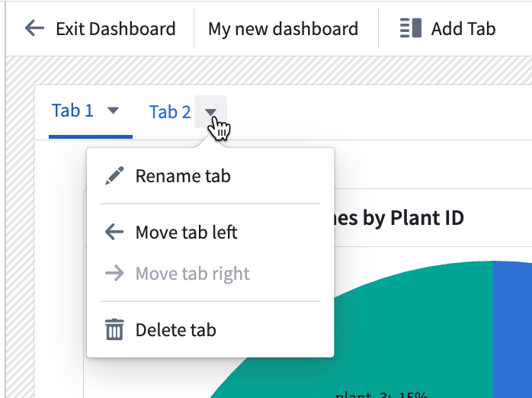The image size is (532, 398).
Task: Open the Tab 1 dropdown arrow
Action: click(x=113, y=111)
